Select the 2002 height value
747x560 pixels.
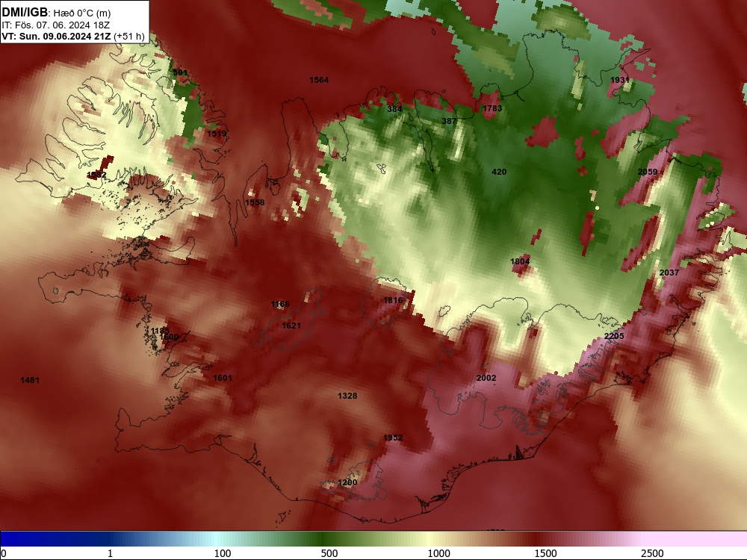pyautogui.click(x=486, y=378)
